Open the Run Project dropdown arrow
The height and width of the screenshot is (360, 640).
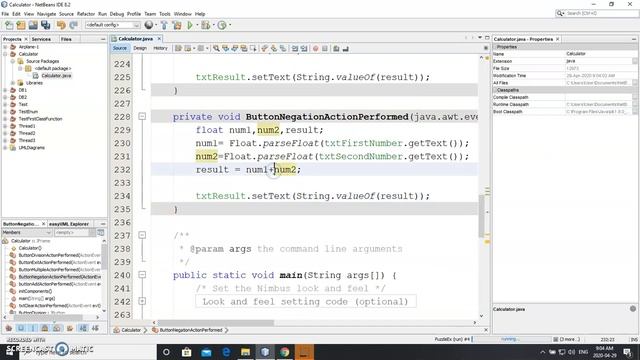pos(197,25)
